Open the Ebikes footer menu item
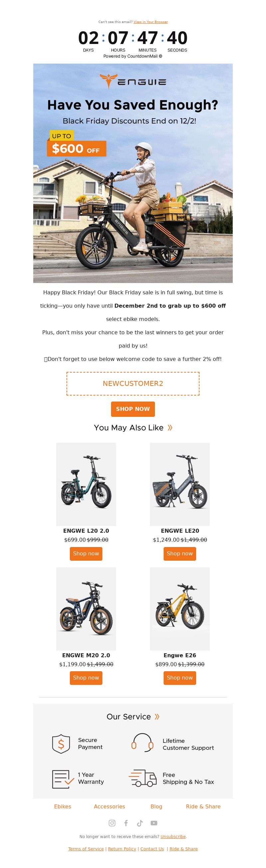 [x=63, y=806]
